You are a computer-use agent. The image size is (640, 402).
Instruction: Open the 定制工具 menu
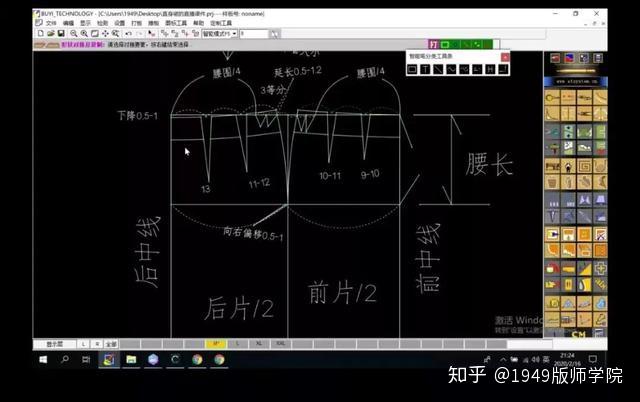[x=221, y=23]
